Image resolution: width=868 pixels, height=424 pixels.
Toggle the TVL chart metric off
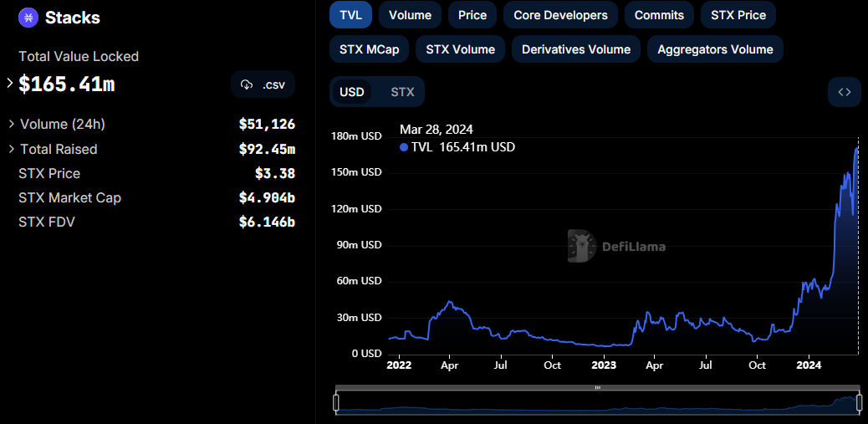(350, 15)
